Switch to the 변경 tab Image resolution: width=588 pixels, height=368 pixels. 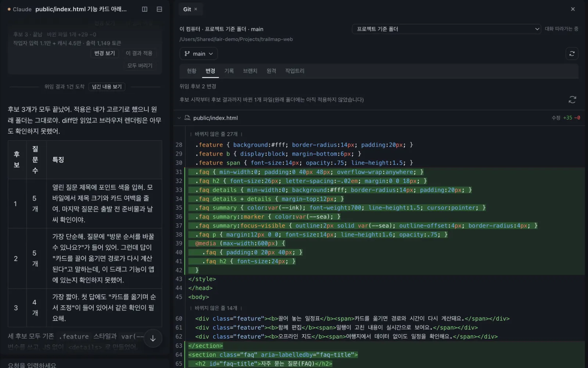(x=210, y=71)
